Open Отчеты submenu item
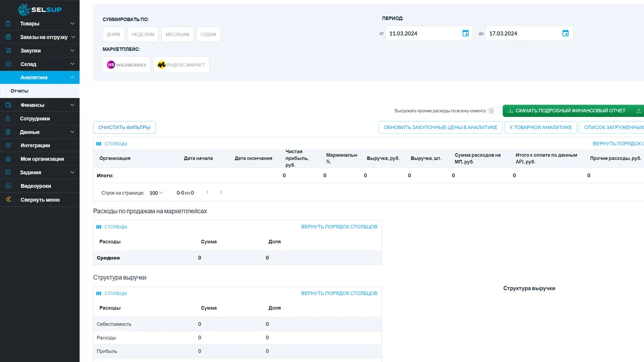 20,91
